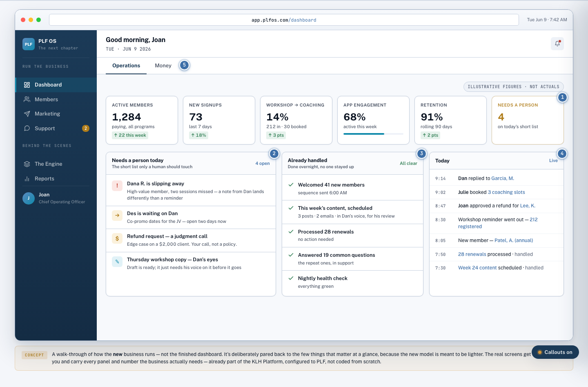The image size is (588, 387).
Task: Open the Garcia, M. link
Action: 503,178
